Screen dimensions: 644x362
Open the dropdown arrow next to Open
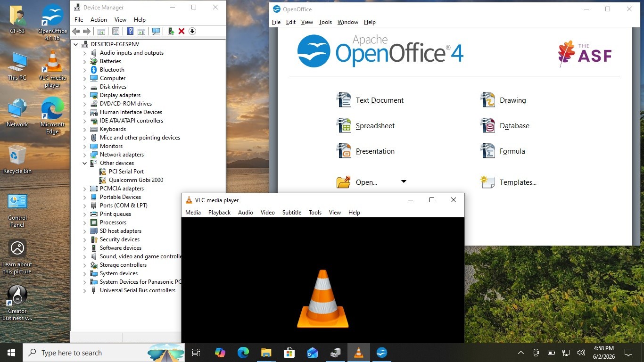pyautogui.click(x=404, y=182)
